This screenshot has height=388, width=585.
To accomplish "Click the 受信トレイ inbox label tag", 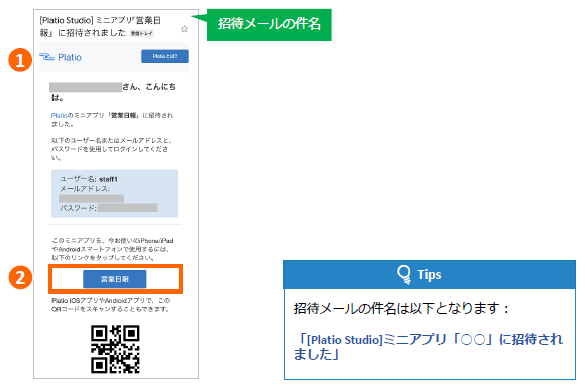I will pyautogui.click(x=142, y=34).
